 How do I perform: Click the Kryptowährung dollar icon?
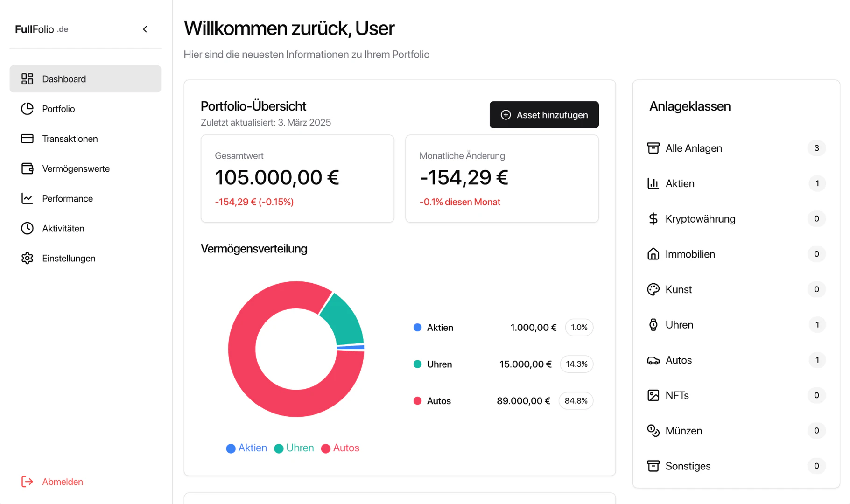[x=653, y=219]
